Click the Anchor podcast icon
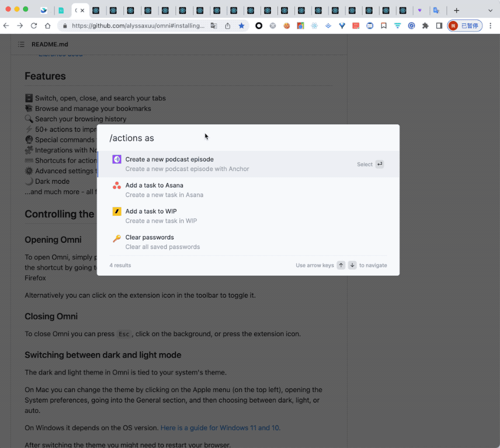500x448 pixels. (x=116, y=159)
